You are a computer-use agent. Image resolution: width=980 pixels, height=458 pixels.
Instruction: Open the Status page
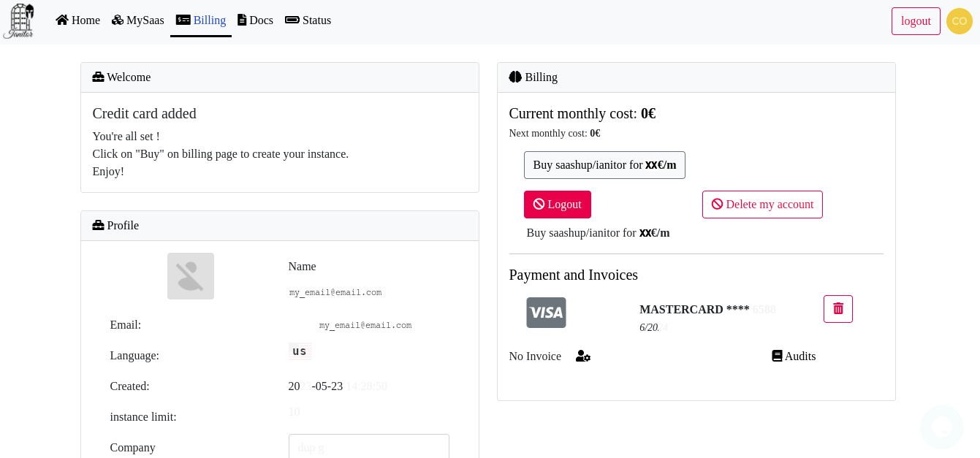click(x=308, y=20)
